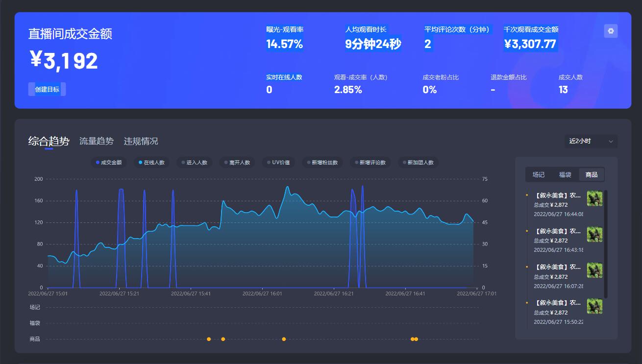Switch to the 违规情况 tab
642x364 pixels.
(141, 141)
